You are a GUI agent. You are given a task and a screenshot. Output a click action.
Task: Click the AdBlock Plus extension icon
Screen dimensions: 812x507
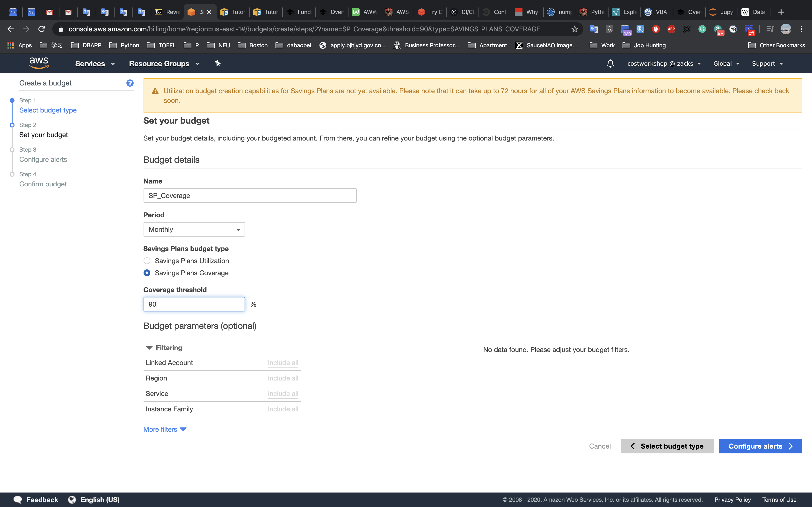coord(671,29)
